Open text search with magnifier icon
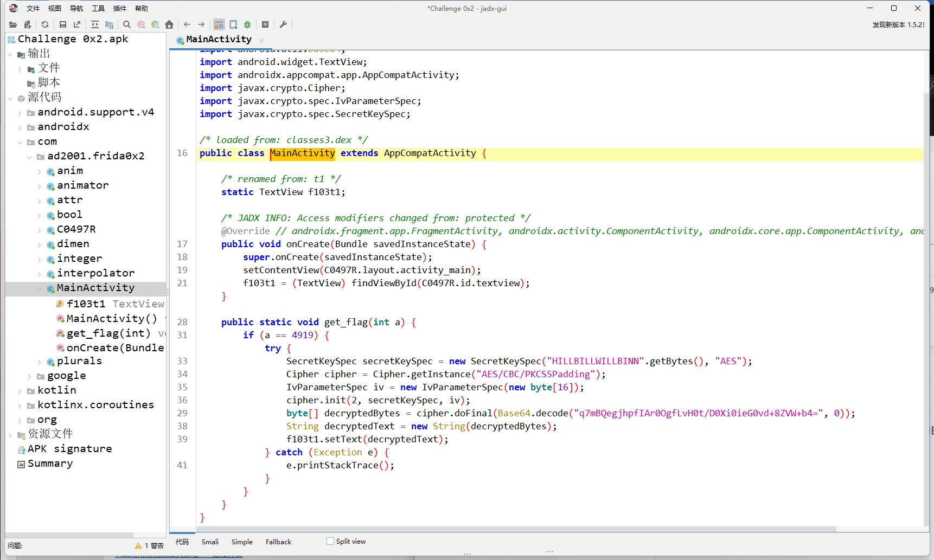Image resolution: width=934 pixels, height=560 pixels. pos(127,24)
